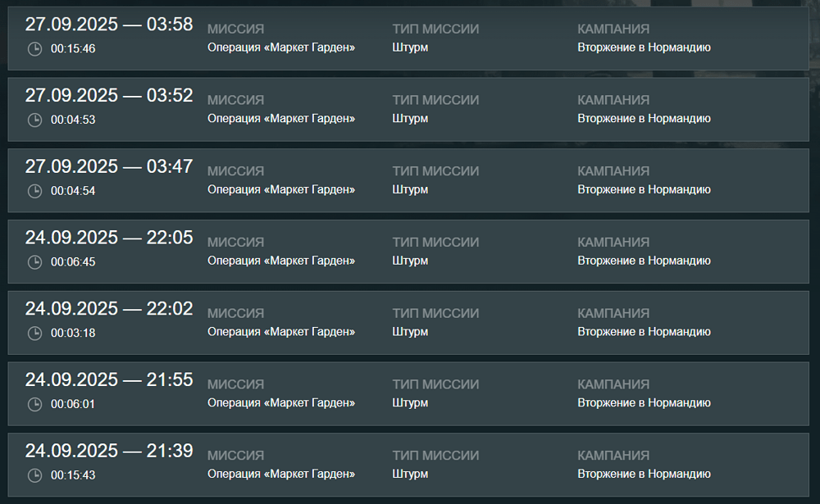Open the 27.09.2025 — 03:58 session entry
820x504 pixels.
[408, 39]
